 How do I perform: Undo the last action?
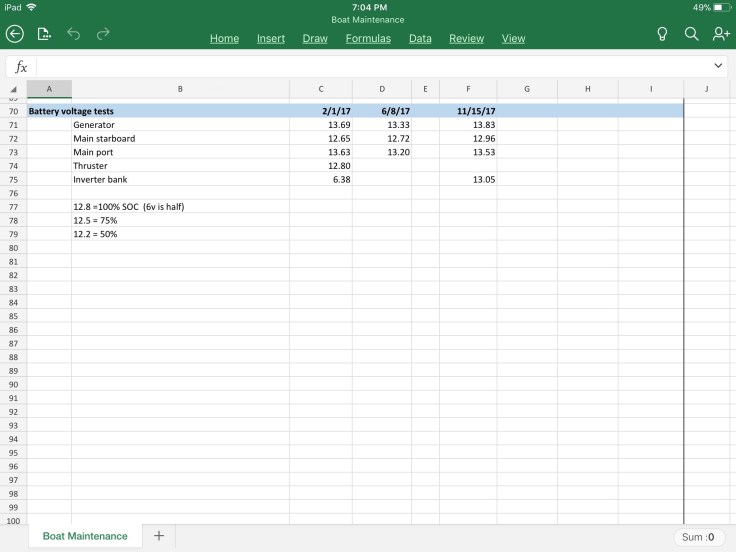(73, 34)
